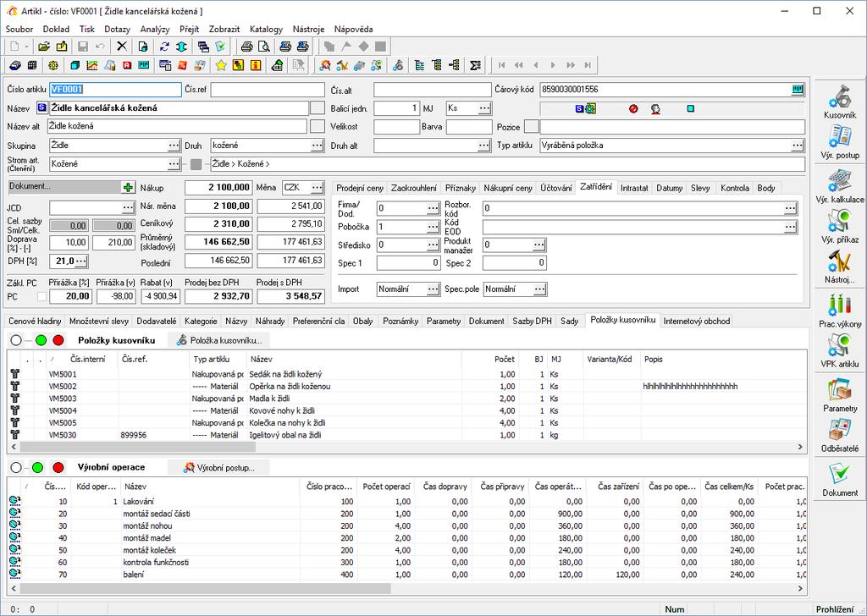The width and height of the screenshot is (867, 616).
Task: Open Kusovník from the right sidebar
Action: [x=839, y=102]
